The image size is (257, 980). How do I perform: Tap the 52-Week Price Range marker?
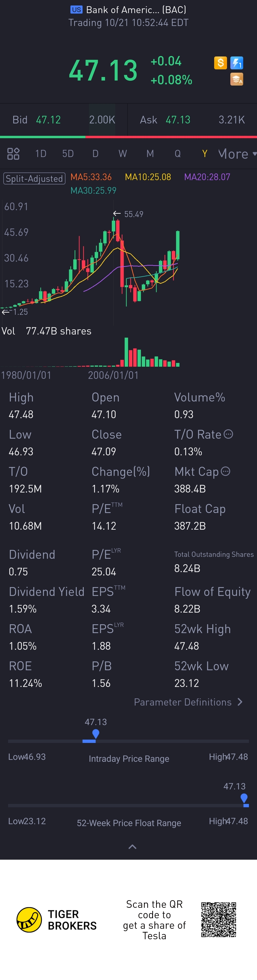(x=244, y=798)
